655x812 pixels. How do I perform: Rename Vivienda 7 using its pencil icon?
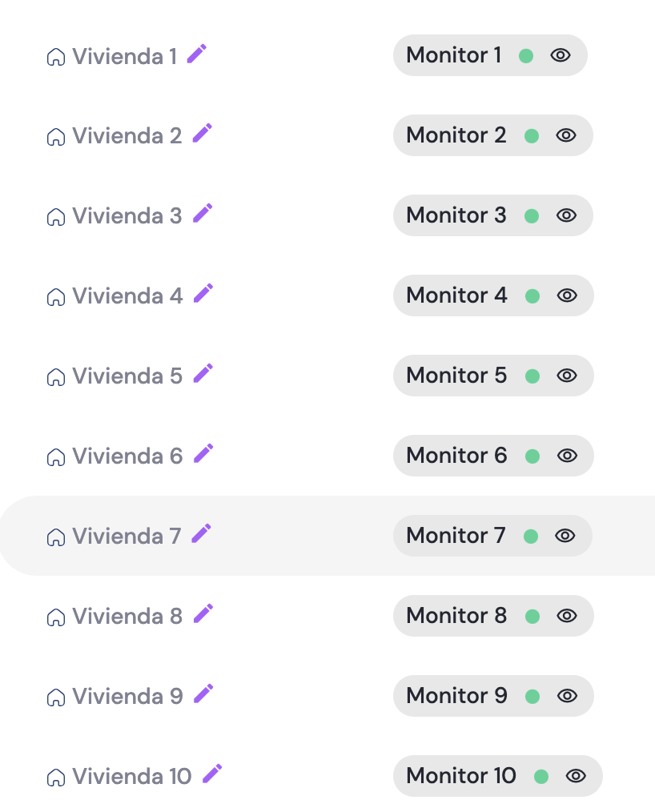[202, 534]
